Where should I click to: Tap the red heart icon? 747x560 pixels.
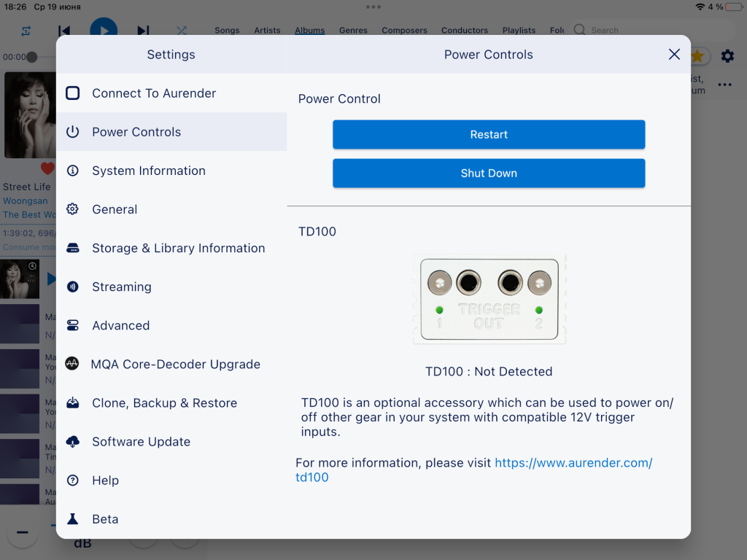47,168
